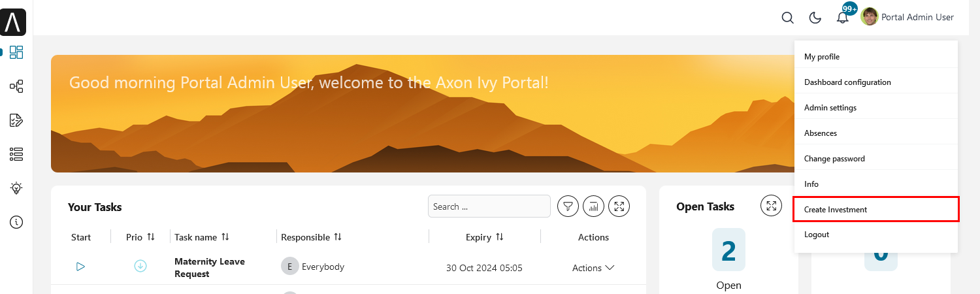Choose Change password menu item
Screen dimensions: 980x294
point(876,159)
